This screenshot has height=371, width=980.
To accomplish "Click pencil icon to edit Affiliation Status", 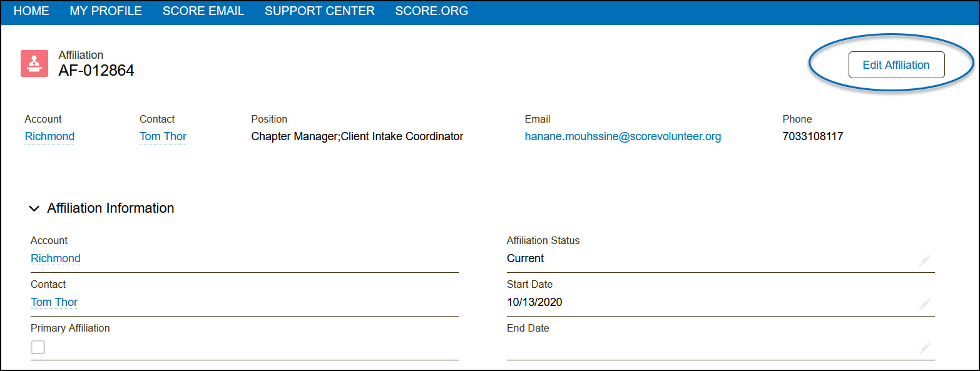I will click(x=924, y=261).
